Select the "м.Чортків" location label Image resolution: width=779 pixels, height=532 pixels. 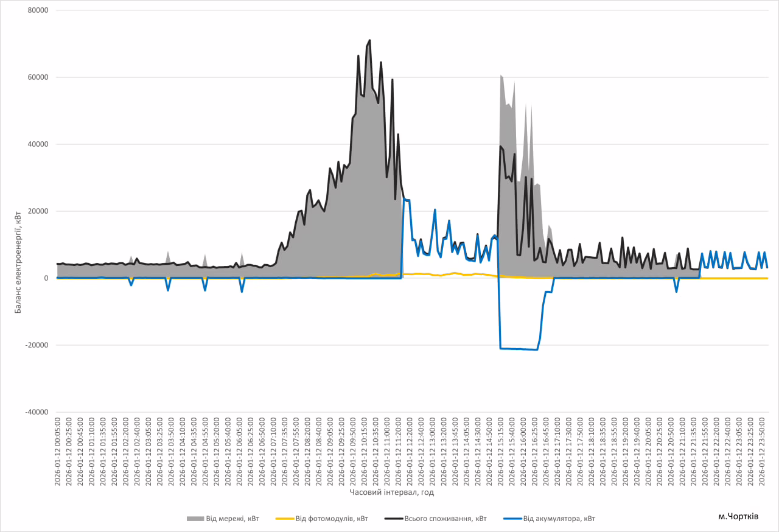tap(738, 516)
